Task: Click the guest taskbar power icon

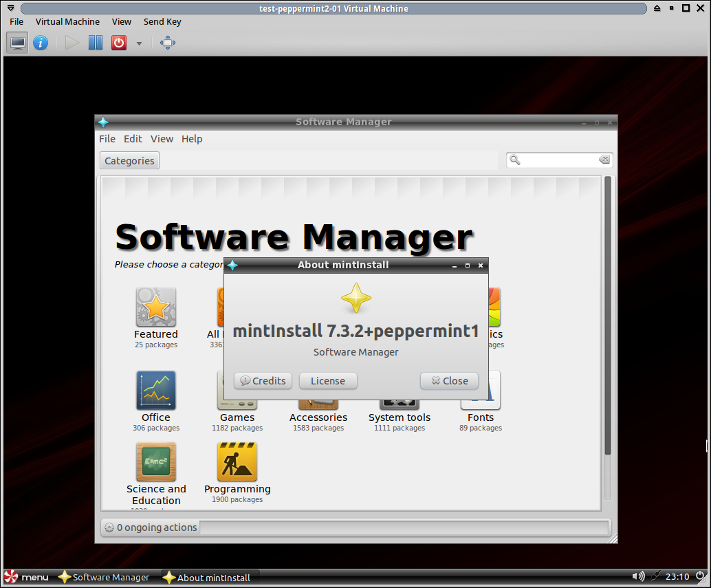Action: 701,576
